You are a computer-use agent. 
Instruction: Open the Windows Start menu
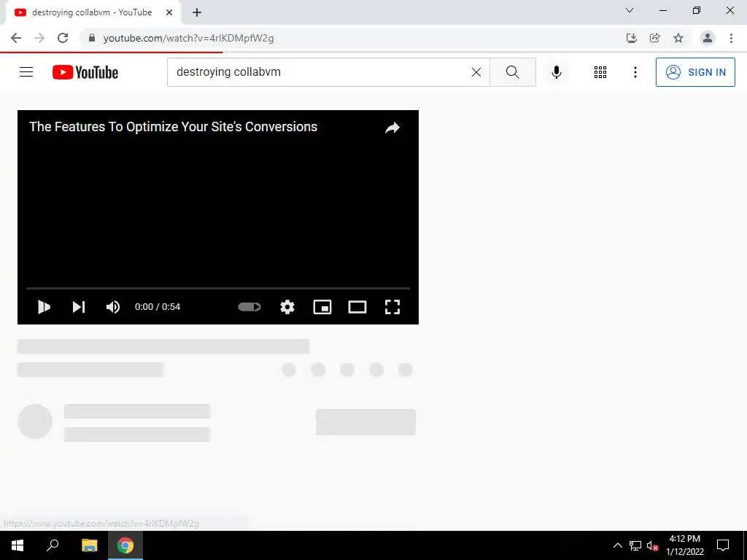(18, 545)
